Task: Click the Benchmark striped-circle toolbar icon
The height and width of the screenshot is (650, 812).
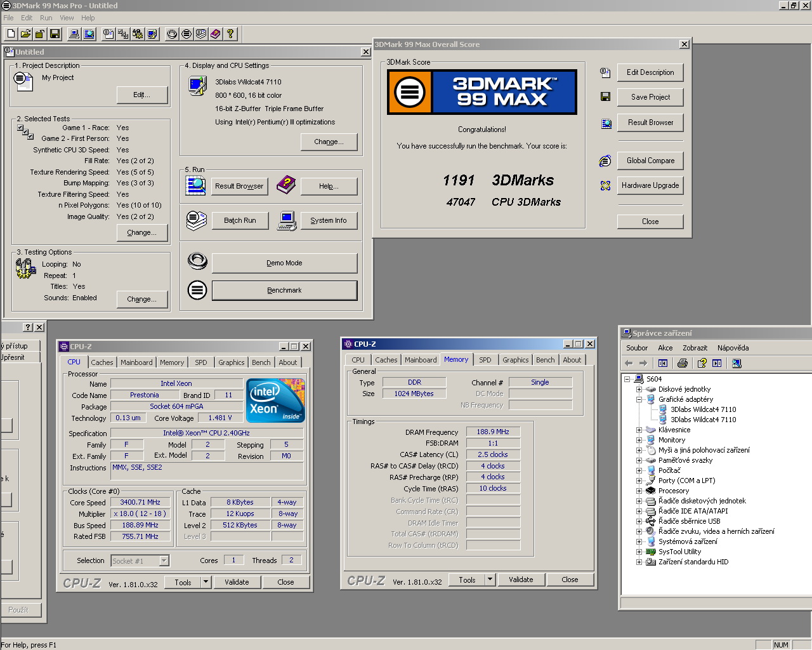Action: [187, 34]
